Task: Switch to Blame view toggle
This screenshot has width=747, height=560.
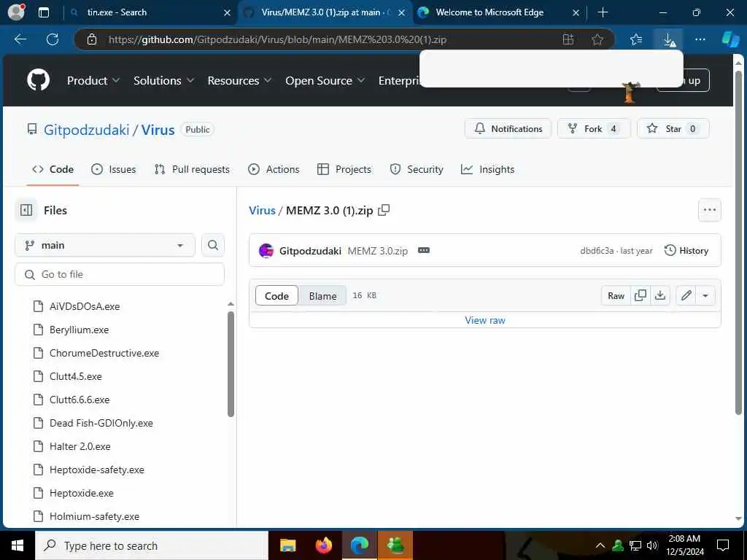Action: pyautogui.click(x=322, y=296)
